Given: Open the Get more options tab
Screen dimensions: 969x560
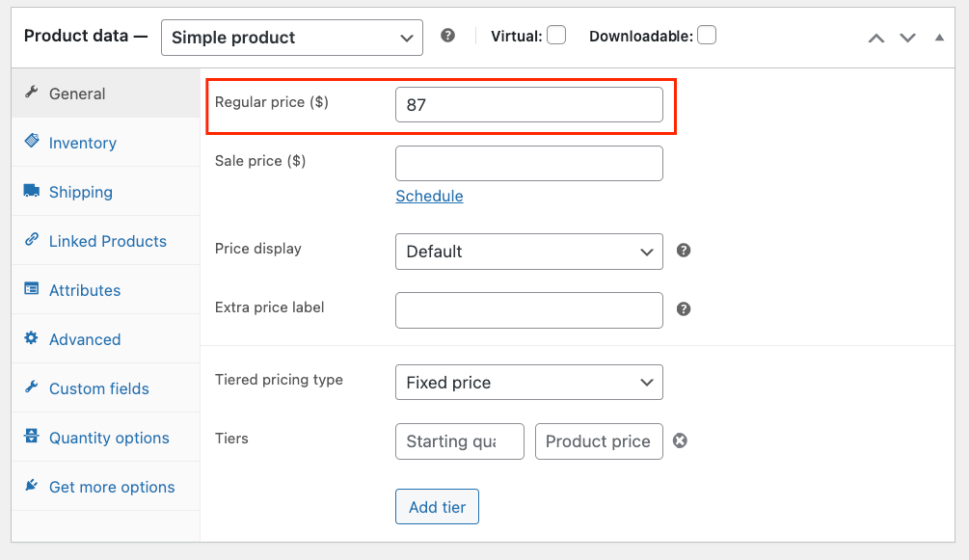Looking at the screenshot, I should 106,487.
